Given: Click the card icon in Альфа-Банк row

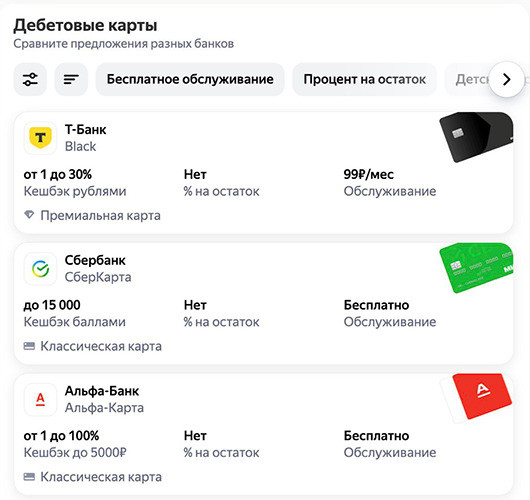Looking at the screenshot, I should pos(29,477).
